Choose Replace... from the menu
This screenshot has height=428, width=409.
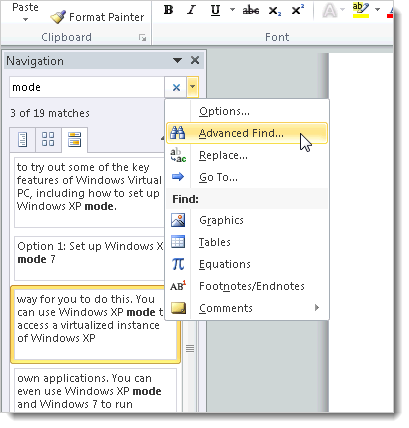pyautogui.click(x=247, y=155)
